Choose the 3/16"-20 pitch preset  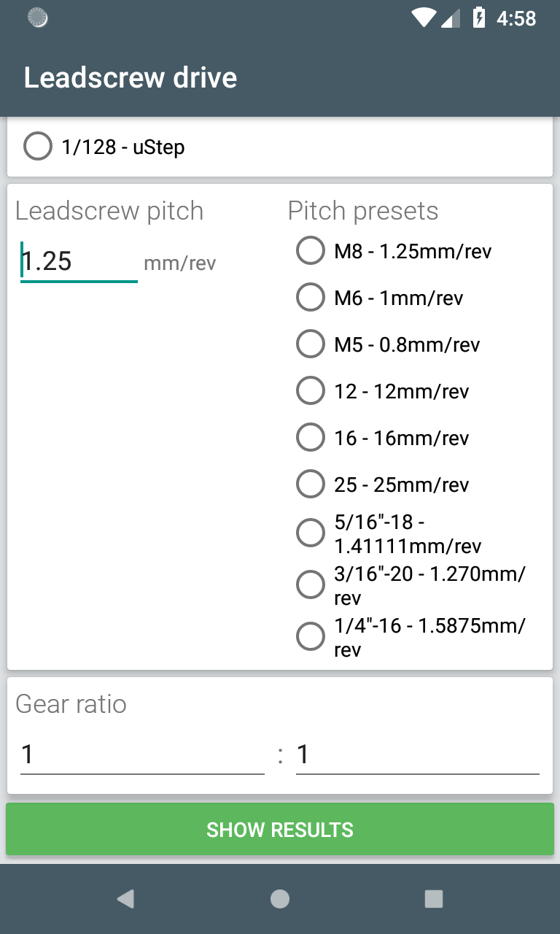411,585
